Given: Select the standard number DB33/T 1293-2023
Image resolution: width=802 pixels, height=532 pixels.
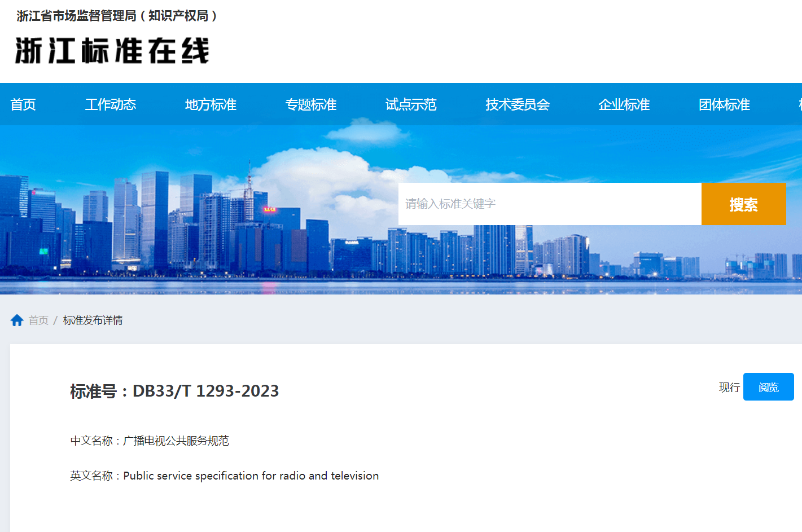Looking at the screenshot, I should pyautogui.click(x=206, y=391).
